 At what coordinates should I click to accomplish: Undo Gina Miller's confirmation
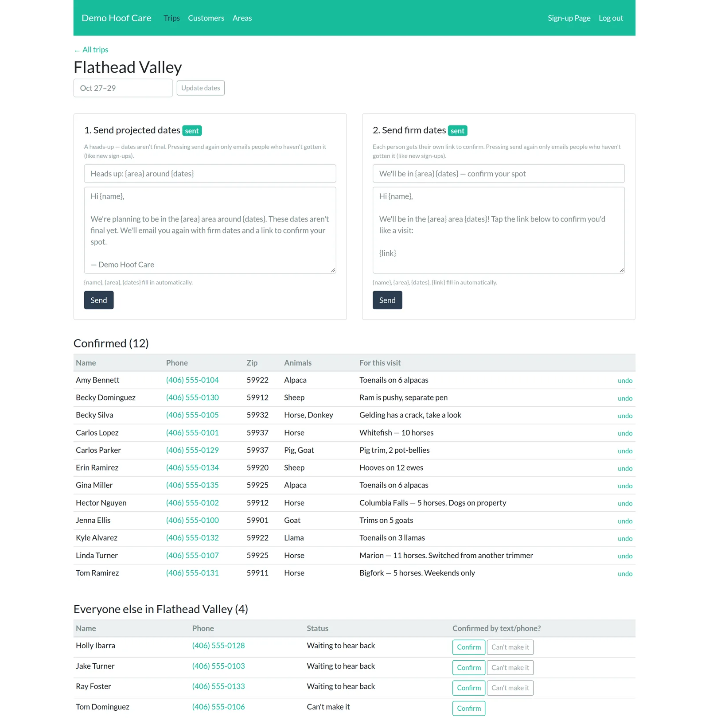pos(625,486)
